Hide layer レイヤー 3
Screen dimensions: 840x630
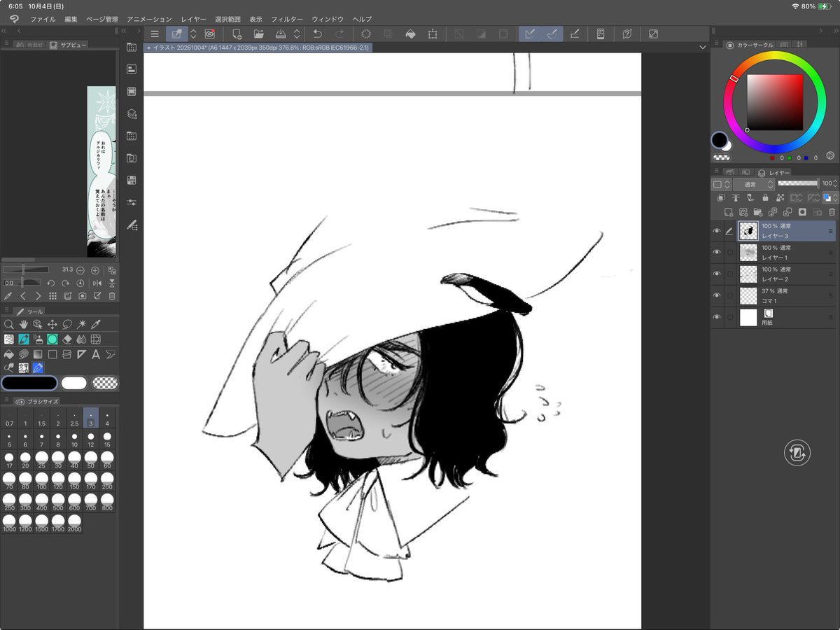coord(716,231)
